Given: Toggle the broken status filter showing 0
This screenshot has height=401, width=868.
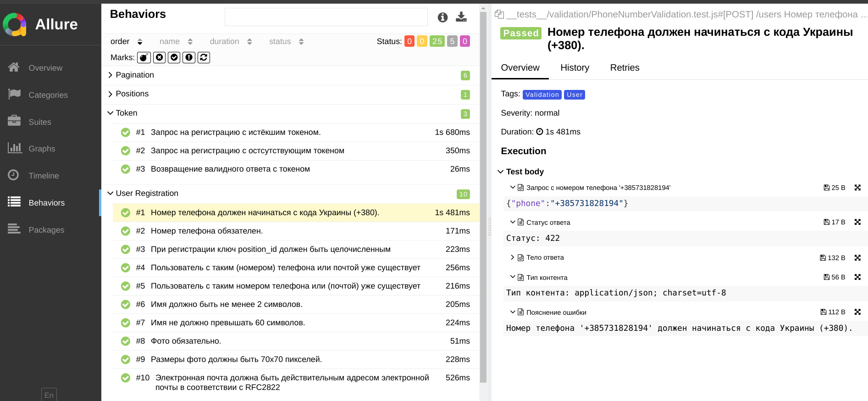Looking at the screenshot, I should click(x=422, y=41).
